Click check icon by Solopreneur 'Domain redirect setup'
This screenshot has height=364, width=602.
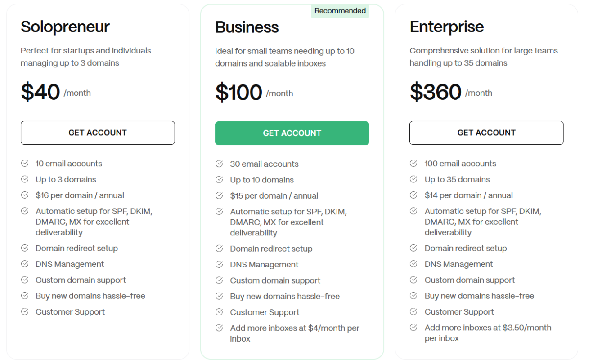(x=25, y=248)
